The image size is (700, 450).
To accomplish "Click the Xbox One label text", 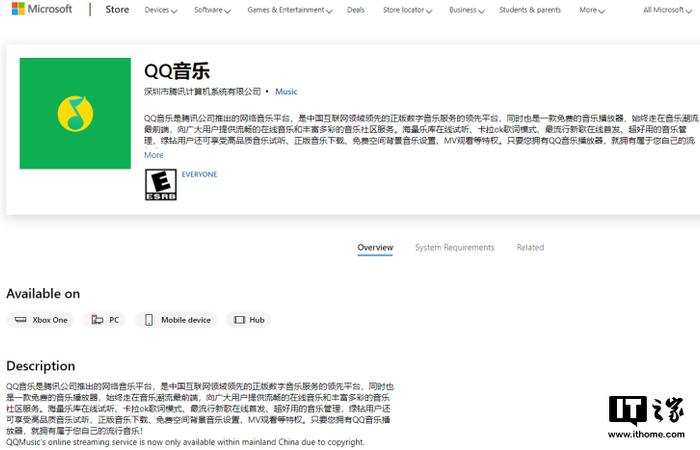I will [50, 320].
